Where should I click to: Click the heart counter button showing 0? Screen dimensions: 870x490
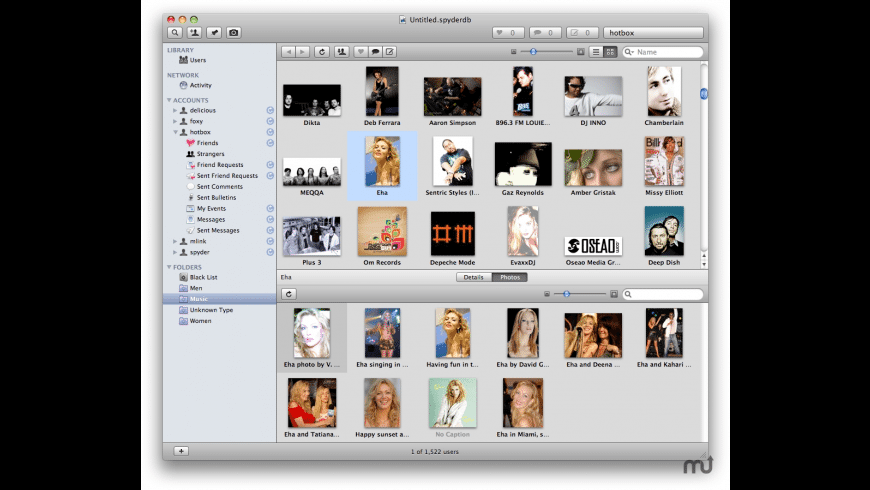508,33
